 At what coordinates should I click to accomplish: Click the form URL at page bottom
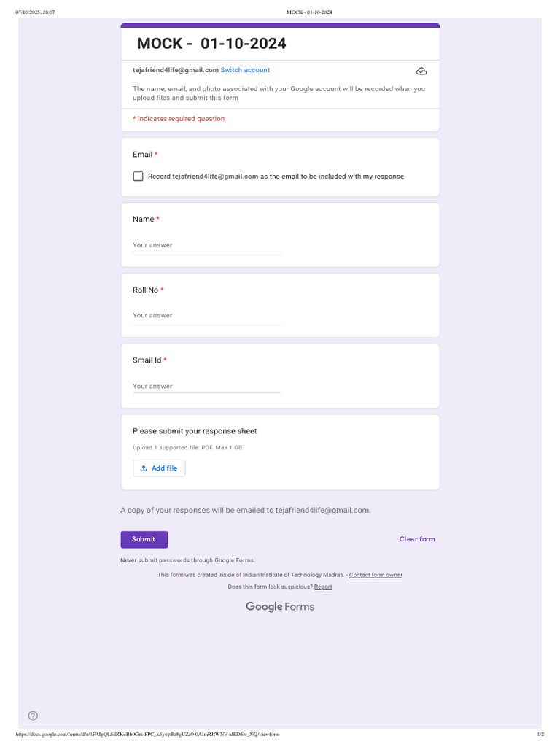147,734
